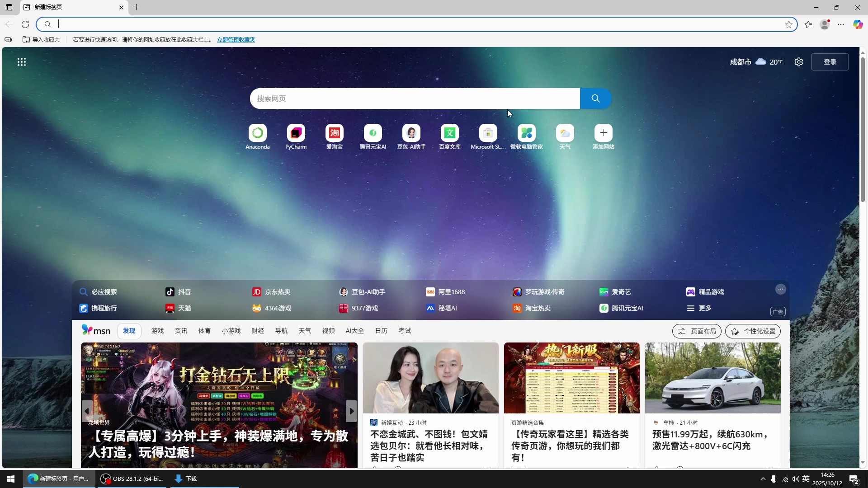Open the 必应搜索 quick link
This screenshot has height=488, width=868.
pos(98,292)
